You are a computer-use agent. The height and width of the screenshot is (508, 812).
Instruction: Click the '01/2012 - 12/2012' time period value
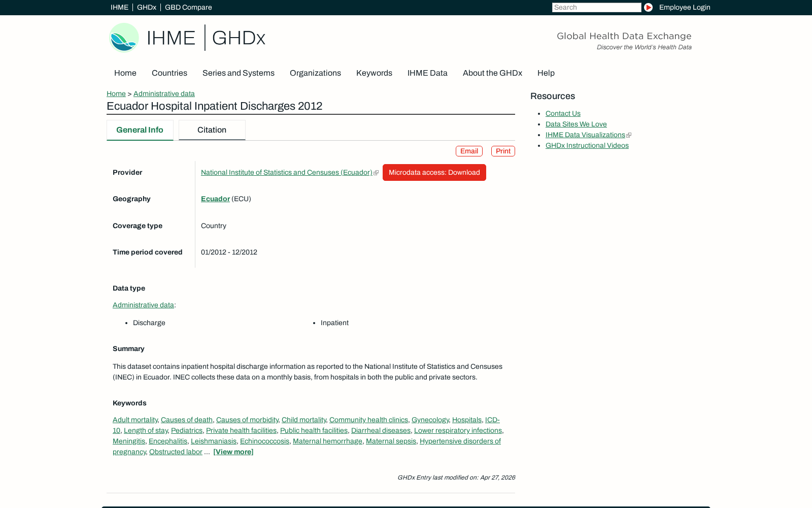(x=229, y=252)
